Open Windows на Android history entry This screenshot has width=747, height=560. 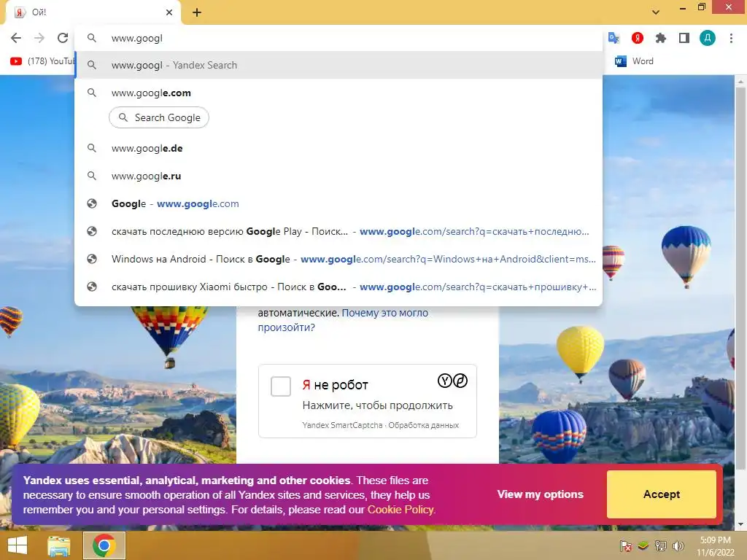pyautogui.click(x=338, y=259)
